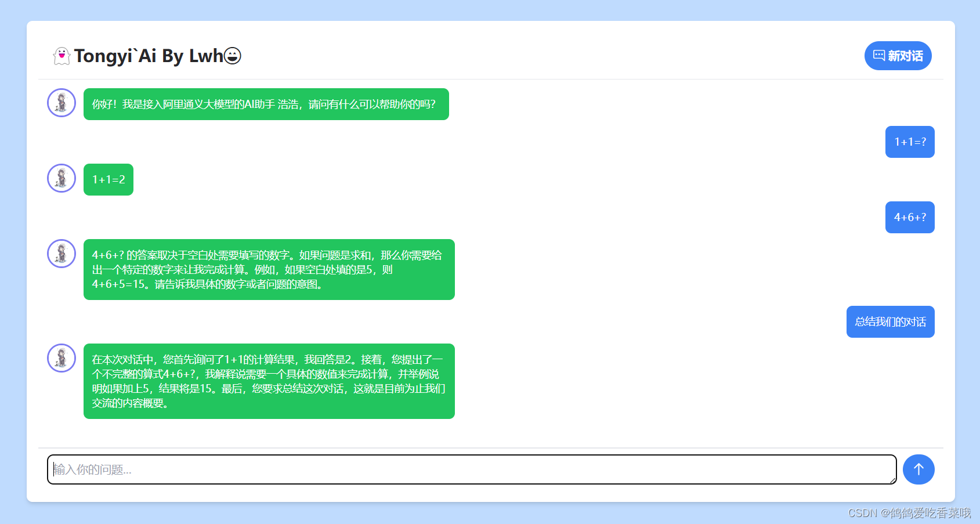Click assistant avatar beside 1+1=2 reply
Viewport: 980px width, 524px height.
point(62,178)
